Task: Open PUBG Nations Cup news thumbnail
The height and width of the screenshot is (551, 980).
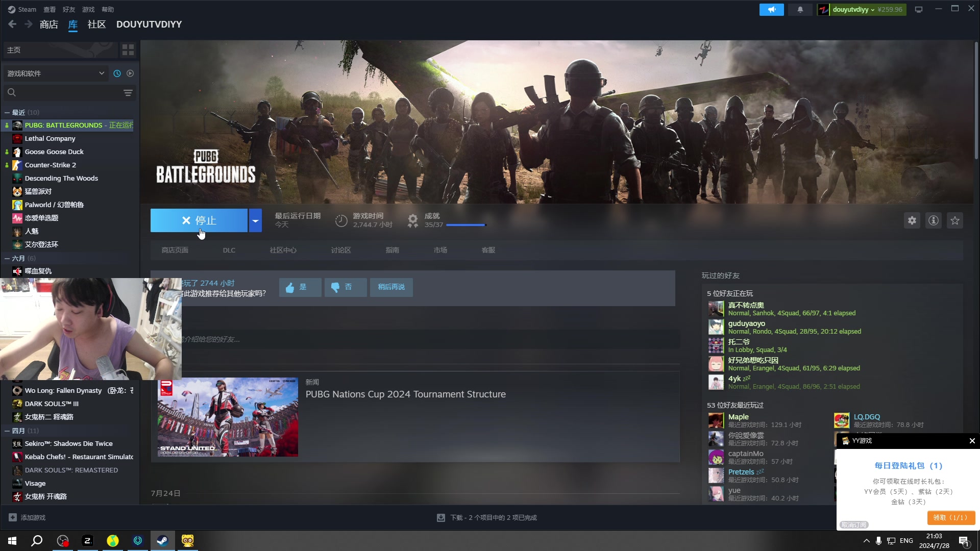Action: click(x=228, y=417)
